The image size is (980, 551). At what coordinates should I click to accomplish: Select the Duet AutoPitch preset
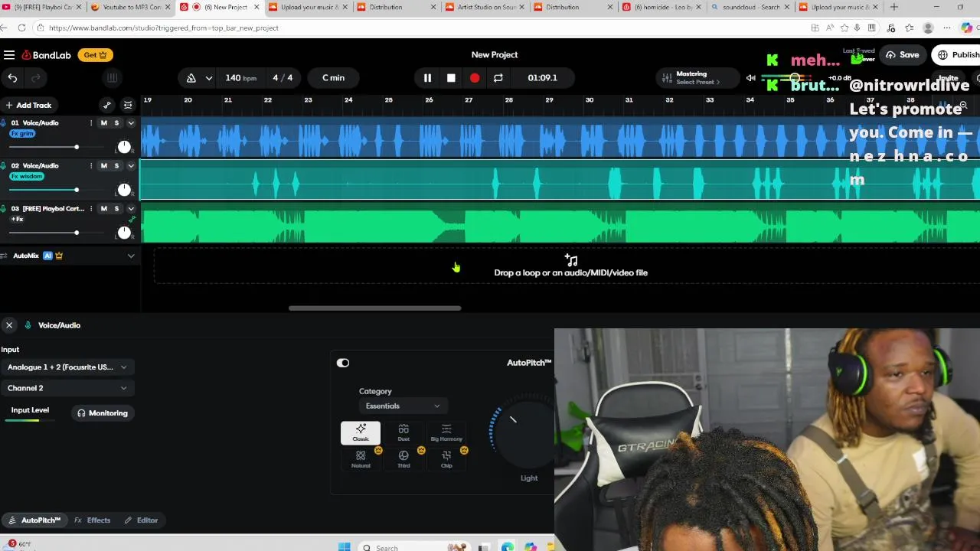[403, 432]
